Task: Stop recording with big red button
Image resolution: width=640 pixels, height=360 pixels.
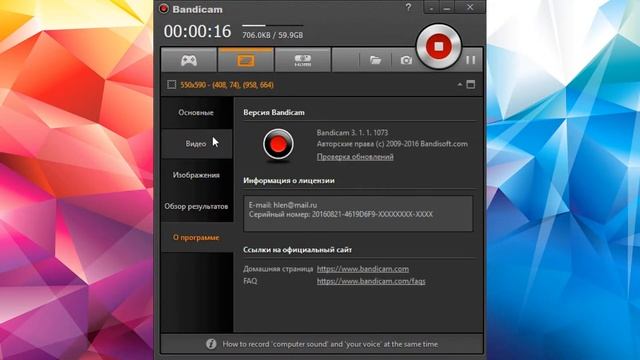Action: (438, 46)
